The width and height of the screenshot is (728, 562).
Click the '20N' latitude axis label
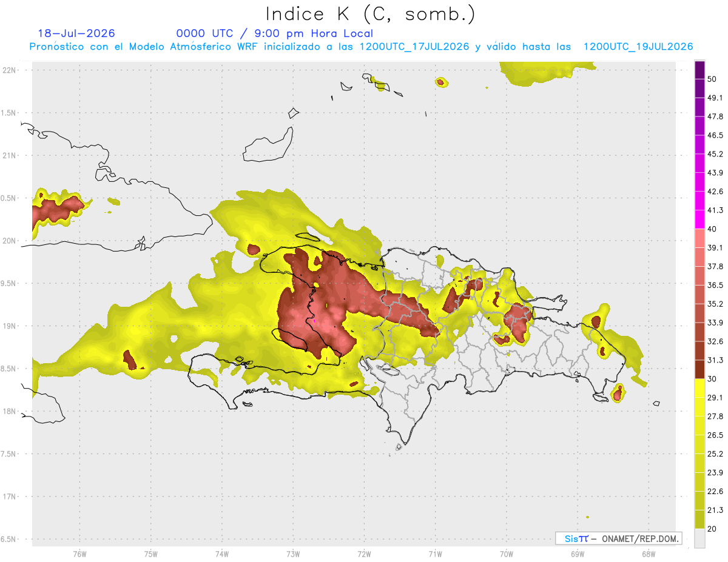click(9, 241)
